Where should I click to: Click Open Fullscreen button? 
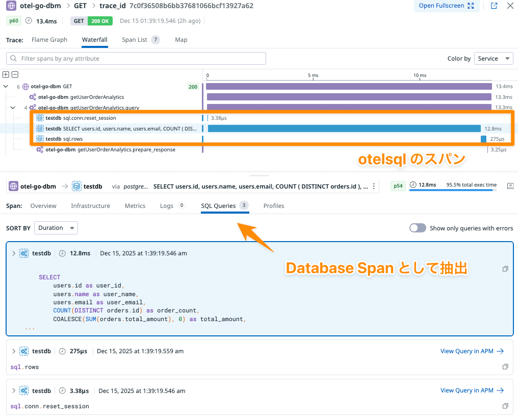click(447, 6)
